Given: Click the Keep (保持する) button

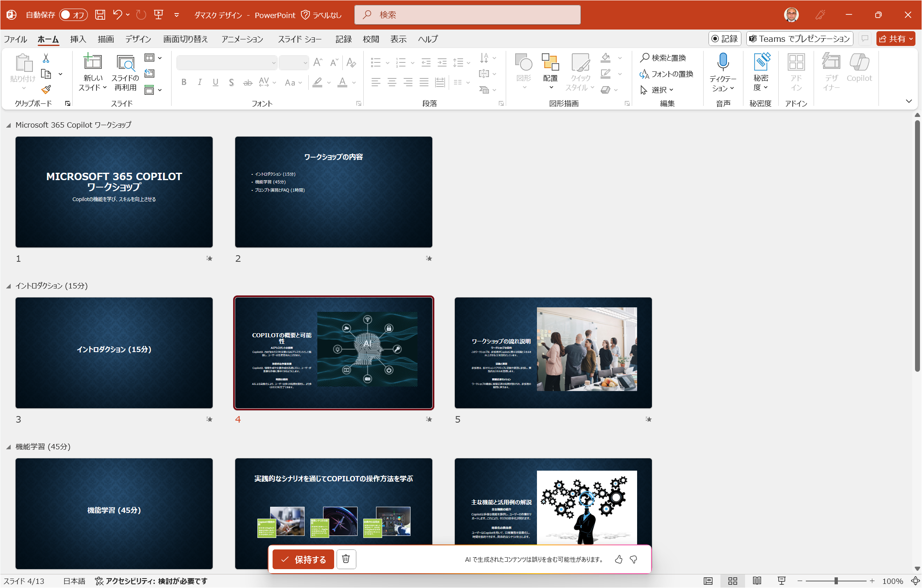Looking at the screenshot, I should pyautogui.click(x=303, y=559).
